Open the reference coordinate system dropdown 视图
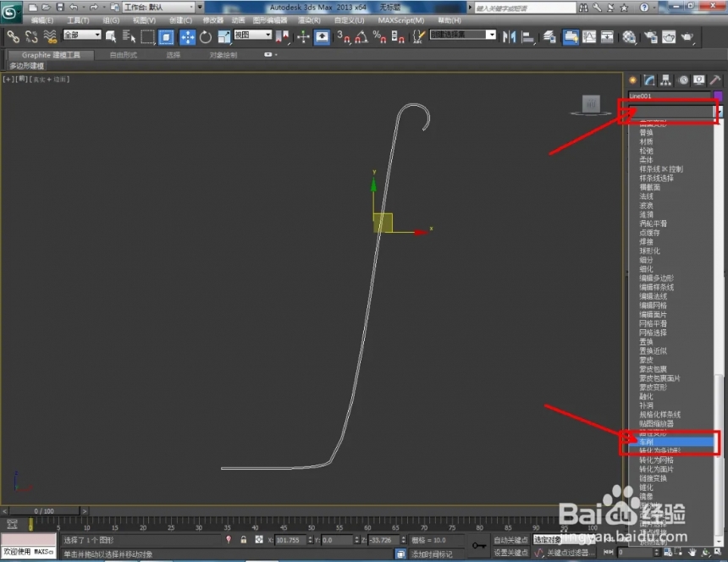The height and width of the screenshot is (562, 728). coord(252,35)
